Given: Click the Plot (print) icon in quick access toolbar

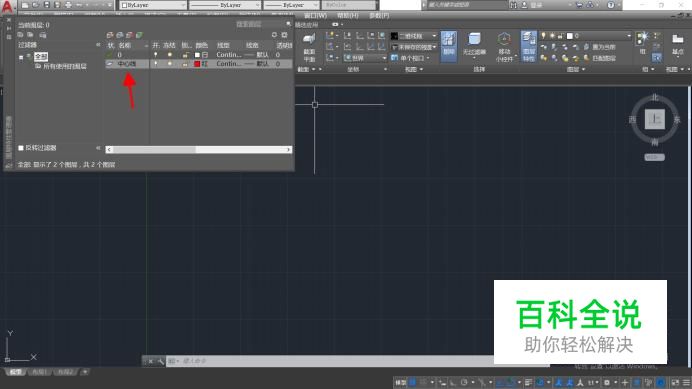Looking at the screenshot, I should pos(68,5).
